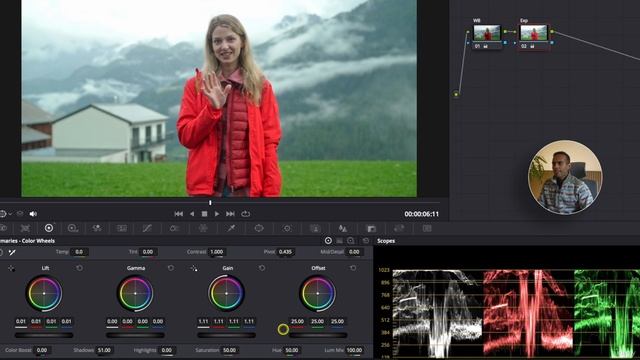Open the Tracker palette
The height and width of the screenshot is (360, 640).
(x=287, y=228)
